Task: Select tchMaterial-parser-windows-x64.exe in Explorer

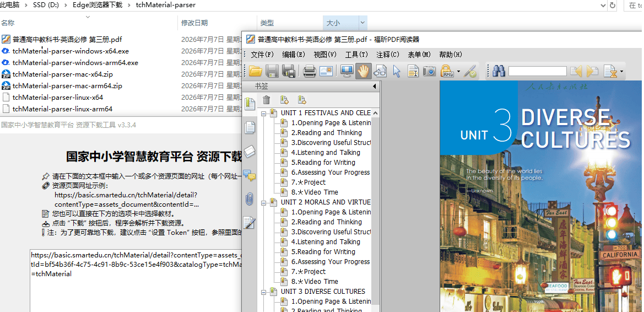Action: [71, 51]
